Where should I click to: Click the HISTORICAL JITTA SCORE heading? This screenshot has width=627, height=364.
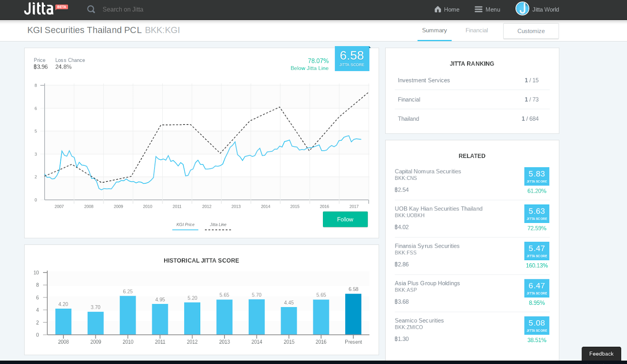201,261
